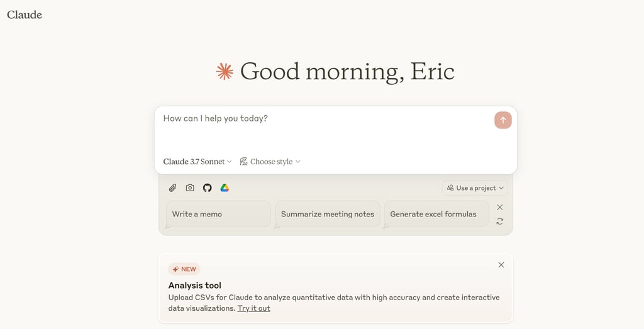
Task: Click the GitHub integration icon
Action: (x=208, y=187)
